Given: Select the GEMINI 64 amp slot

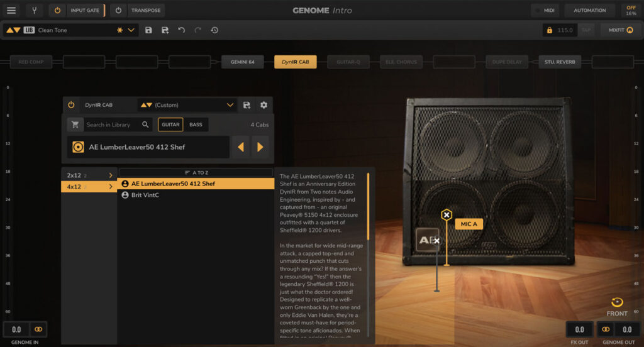Looking at the screenshot, I should click(x=242, y=62).
